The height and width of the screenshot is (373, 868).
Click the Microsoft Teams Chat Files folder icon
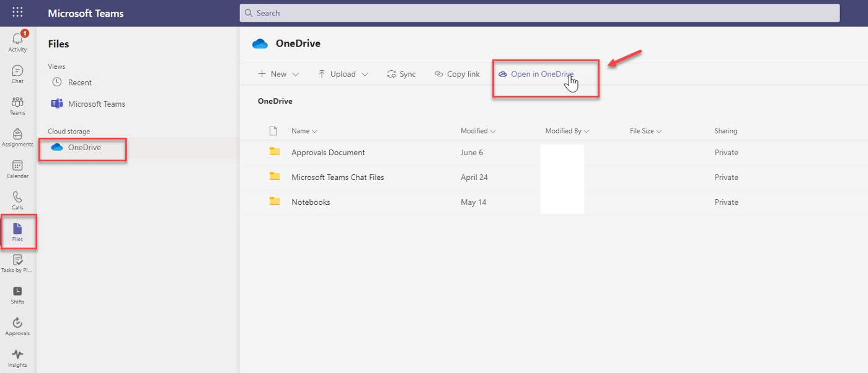click(x=275, y=177)
